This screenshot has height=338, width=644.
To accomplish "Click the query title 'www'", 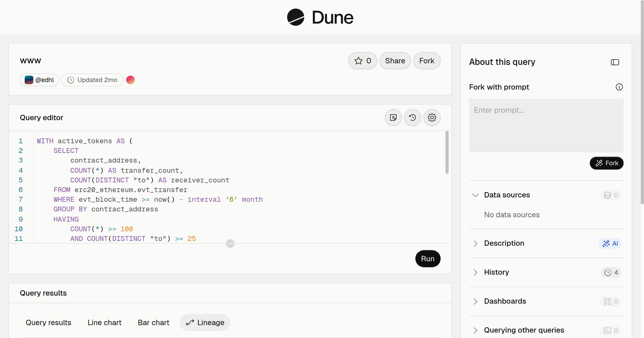I will click(x=30, y=61).
